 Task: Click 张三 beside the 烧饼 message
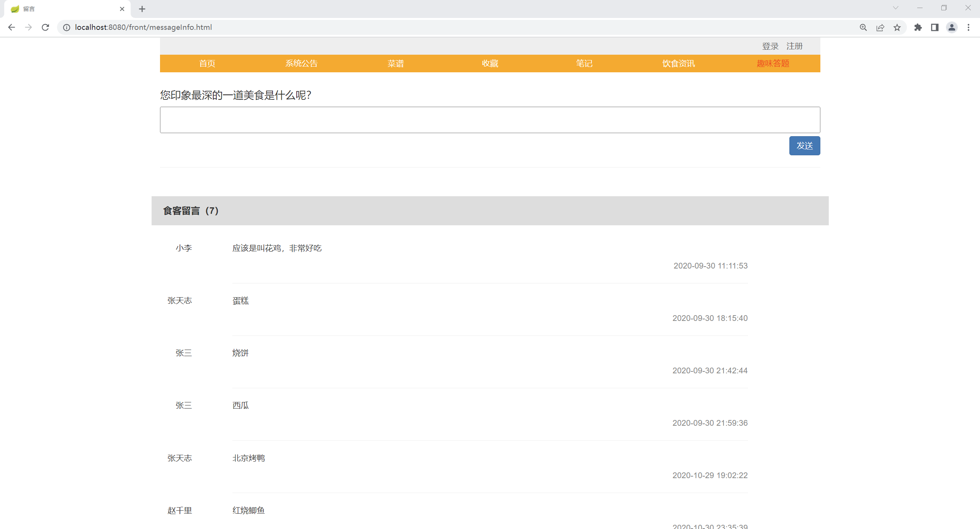pyautogui.click(x=184, y=353)
